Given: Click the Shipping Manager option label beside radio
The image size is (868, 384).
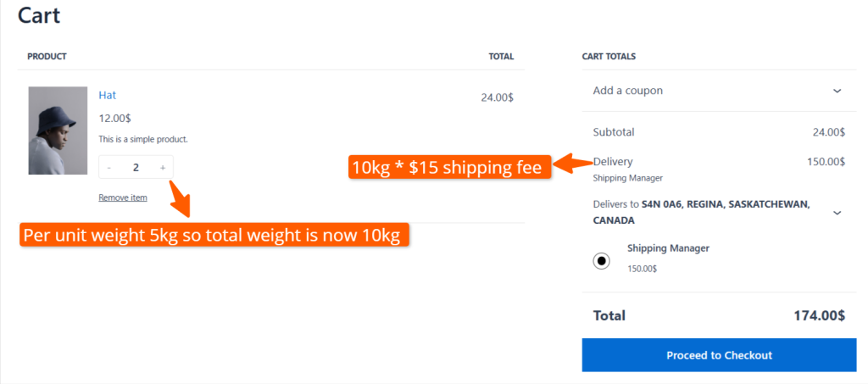Looking at the screenshot, I should pos(668,248).
